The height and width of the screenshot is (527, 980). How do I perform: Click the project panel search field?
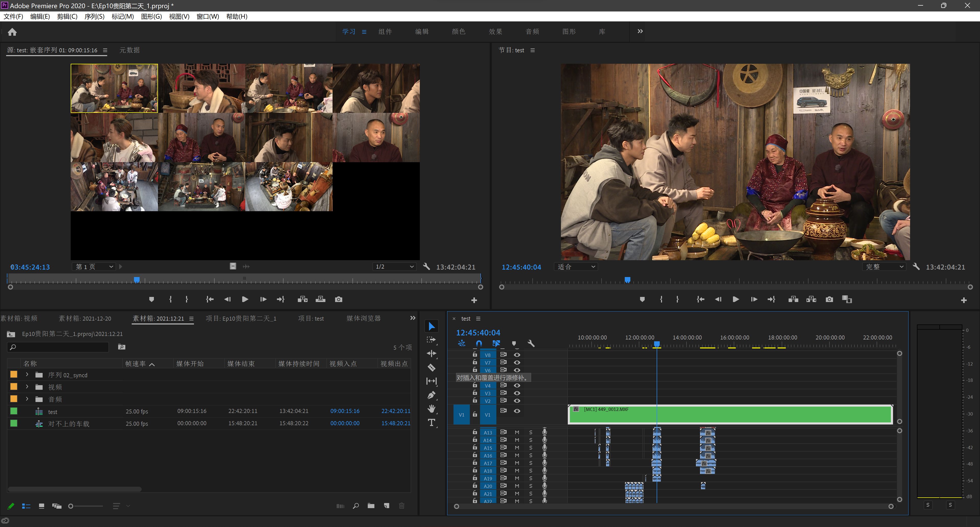[58, 347]
